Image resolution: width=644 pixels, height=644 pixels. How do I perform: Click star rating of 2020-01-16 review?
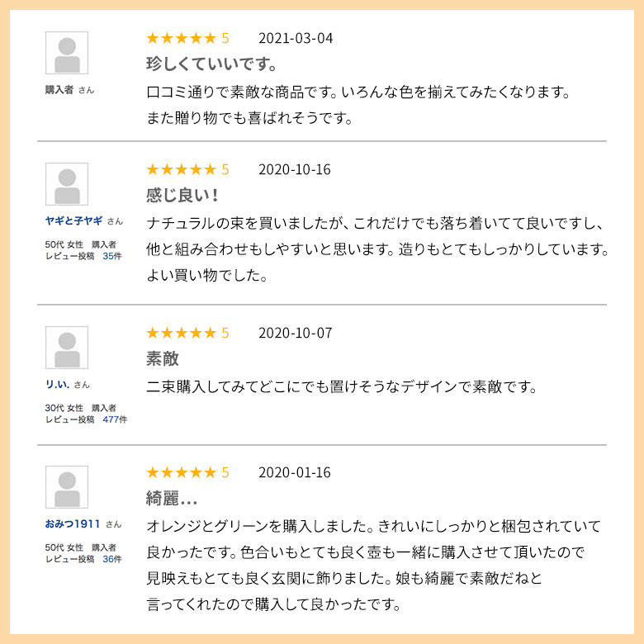coord(187,472)
